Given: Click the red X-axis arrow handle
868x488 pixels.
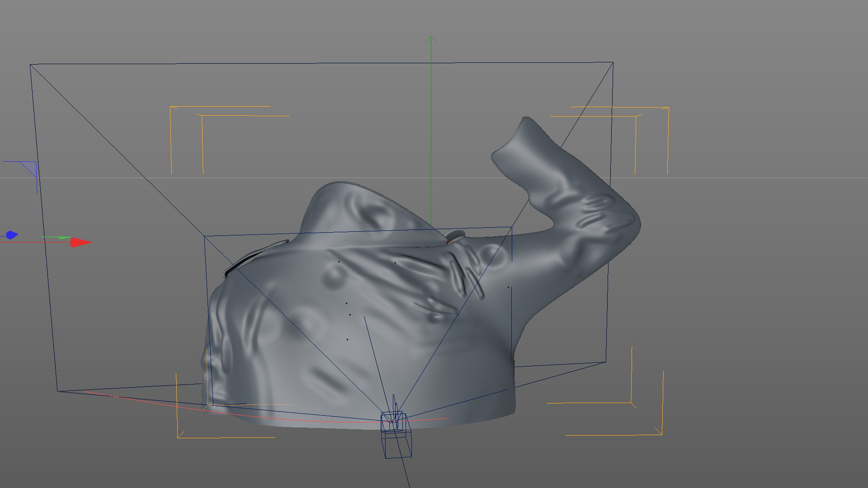Looking at the screenshot, I should tap(81, 243).
